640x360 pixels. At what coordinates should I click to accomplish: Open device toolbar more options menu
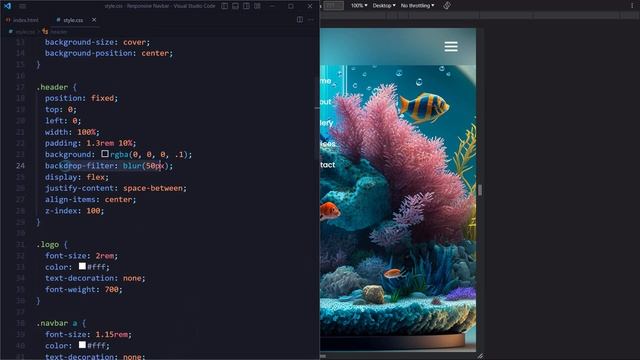click(632, 6)
